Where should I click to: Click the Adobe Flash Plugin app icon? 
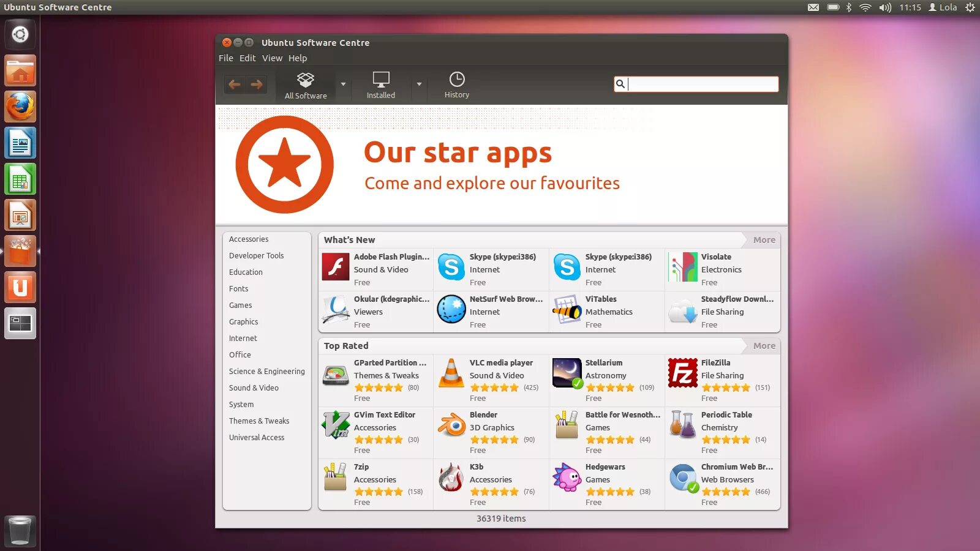click(335, 268)
